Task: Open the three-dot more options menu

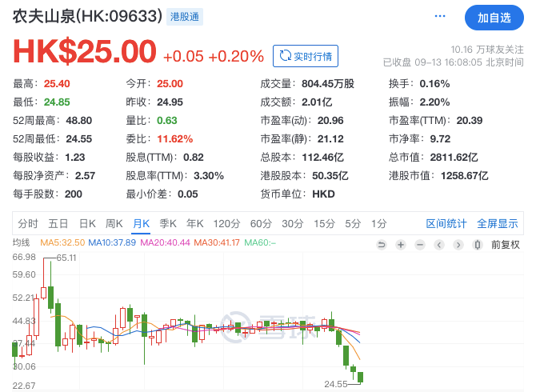Action: (440, 16)
